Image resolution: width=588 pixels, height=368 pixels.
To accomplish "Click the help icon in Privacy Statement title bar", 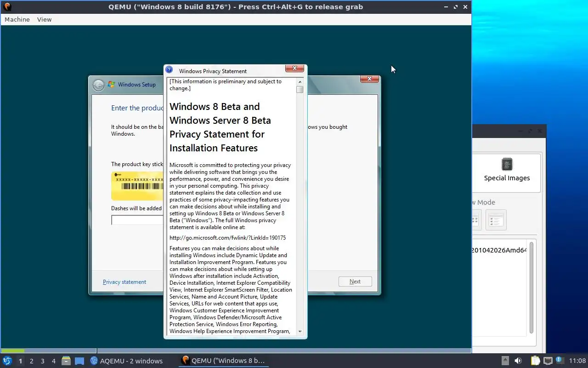I will (x=169, y=70).
